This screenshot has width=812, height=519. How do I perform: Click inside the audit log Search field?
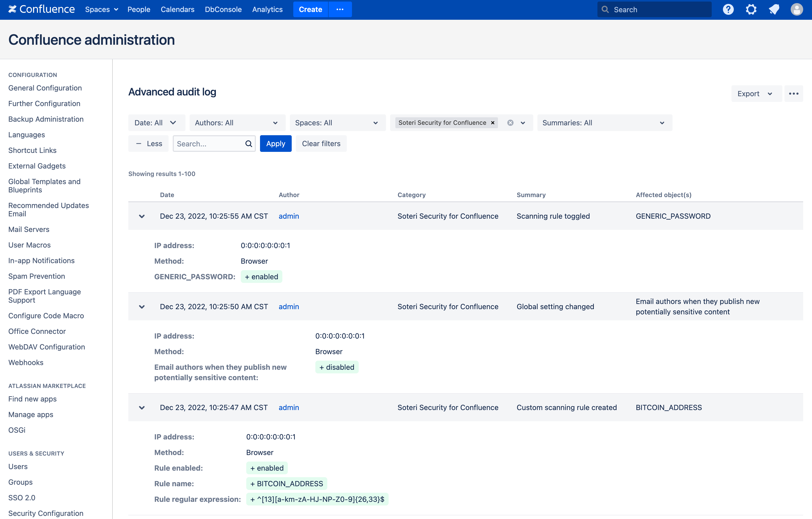click(208, 144)
